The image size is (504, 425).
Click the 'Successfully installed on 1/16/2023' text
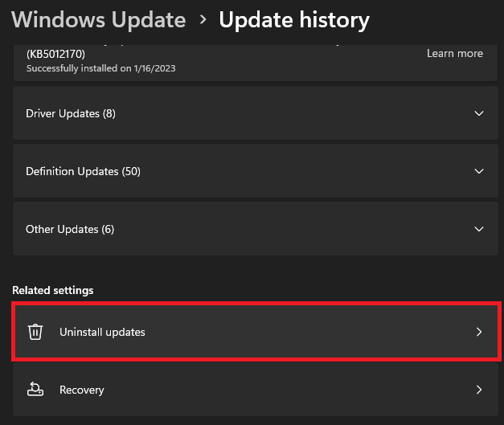(101, 68)
